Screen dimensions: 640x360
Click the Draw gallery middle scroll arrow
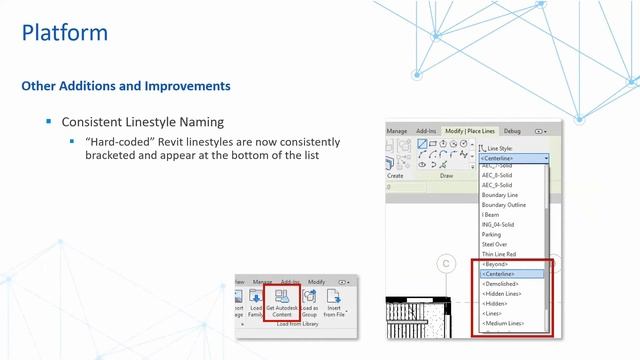472,156
